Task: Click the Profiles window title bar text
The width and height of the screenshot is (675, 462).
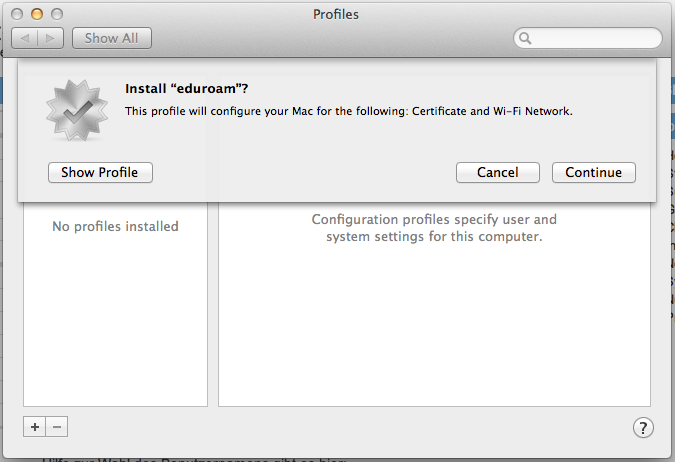Action: pyautogui.click(x=336, y=14)
